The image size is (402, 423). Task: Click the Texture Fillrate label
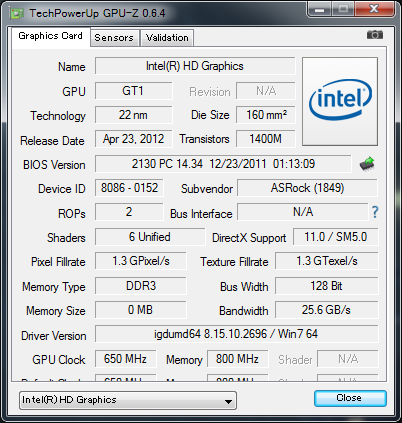pyautogui.click(x=234, y=262)
